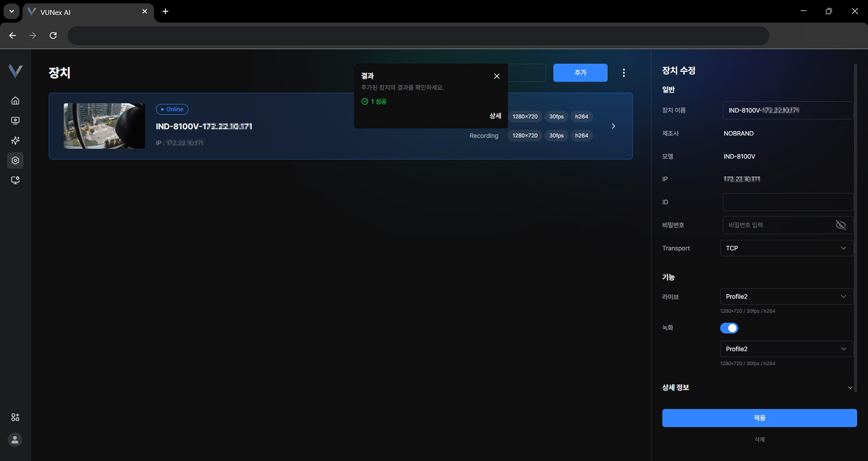
Task: Open the monitor settings sidebar icon
Action: pyautogui.click(x=15, y=180)
